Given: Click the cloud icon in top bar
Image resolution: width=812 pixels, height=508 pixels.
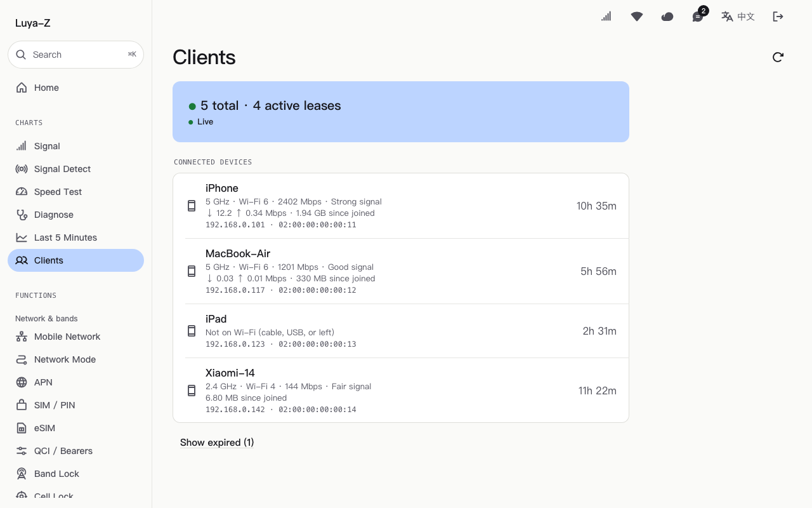Looking at the screenshot, I should pos(667,17).
